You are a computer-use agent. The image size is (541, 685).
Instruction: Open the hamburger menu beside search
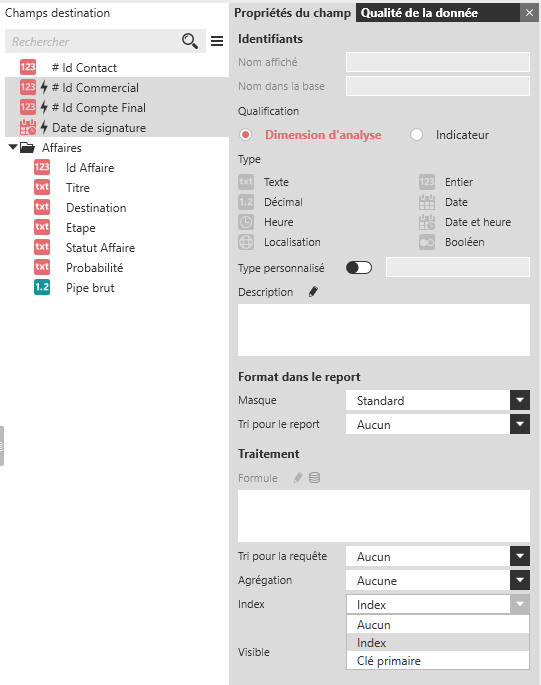pos(217,41)
